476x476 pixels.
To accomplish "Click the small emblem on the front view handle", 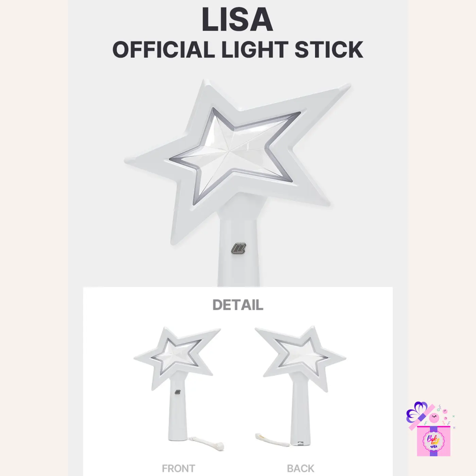I will 177,392.
